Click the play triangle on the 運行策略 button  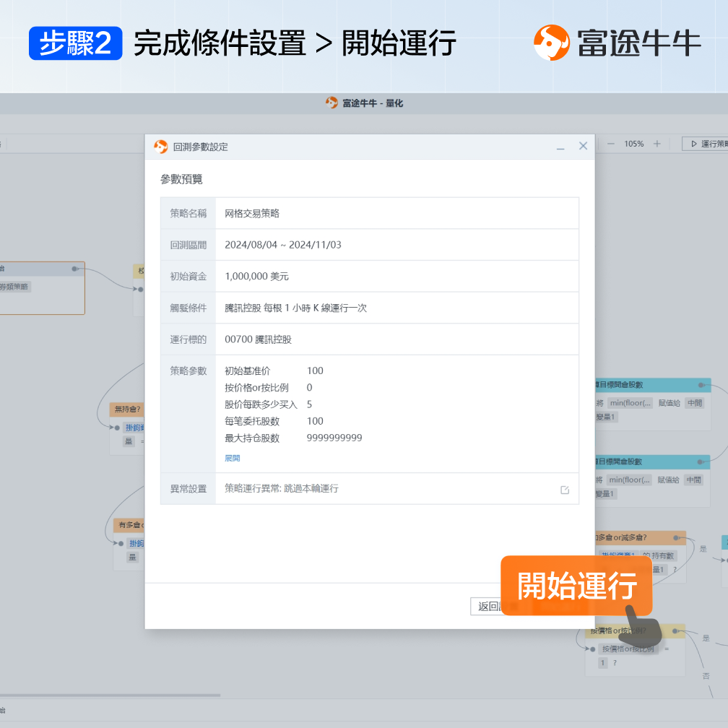pyautogui.click(x=695, y=143)
